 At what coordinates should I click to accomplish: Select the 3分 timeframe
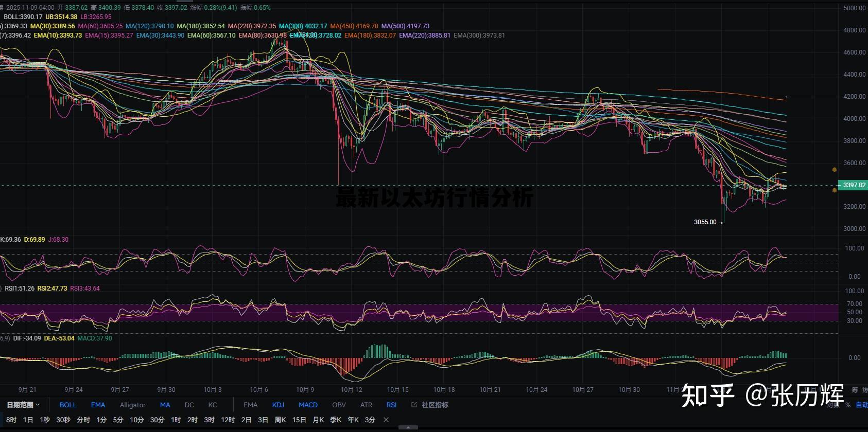(x=370, y=420)
